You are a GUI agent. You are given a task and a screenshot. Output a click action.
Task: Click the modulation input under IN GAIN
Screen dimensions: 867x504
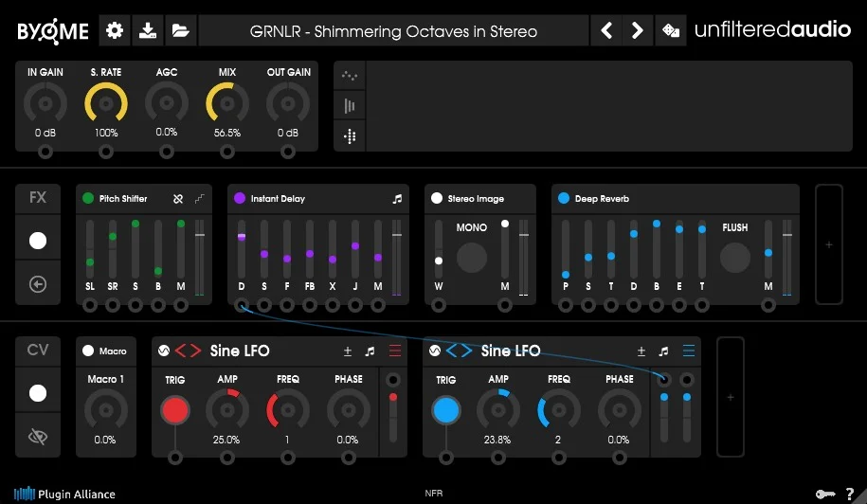click(45, 152)
